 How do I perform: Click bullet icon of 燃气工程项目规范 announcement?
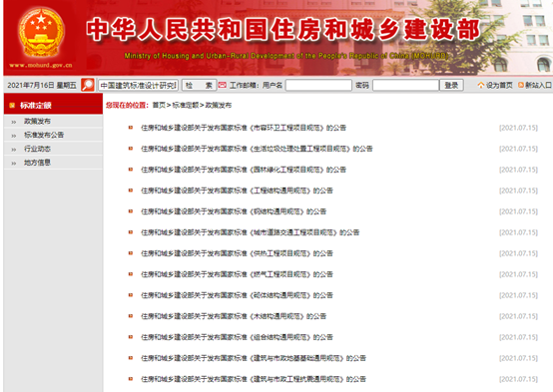[x=131, y=274]
